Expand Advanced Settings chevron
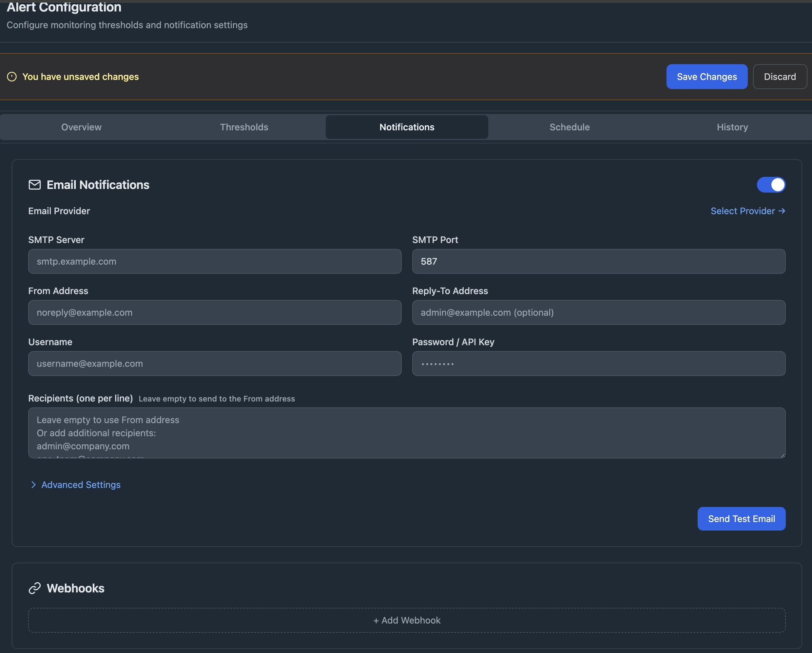 33,485
